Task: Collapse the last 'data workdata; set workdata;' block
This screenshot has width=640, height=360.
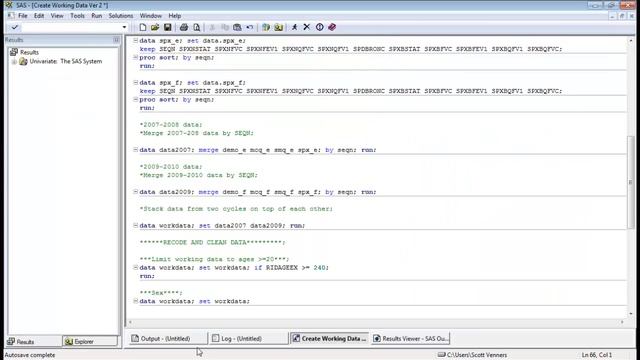Action: click(136, 301)
